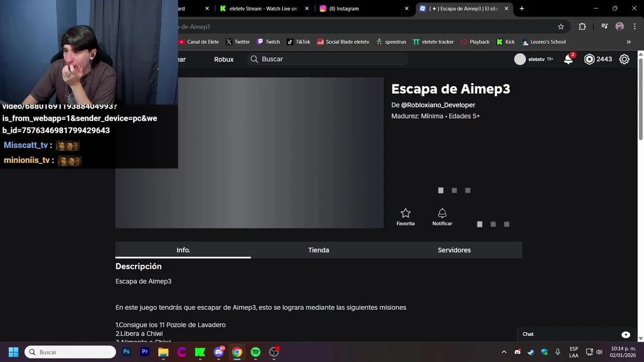Open the Twitter bookmark
Image resolution: width=644 pixels, height=362 pixels.
coord(238,42)
